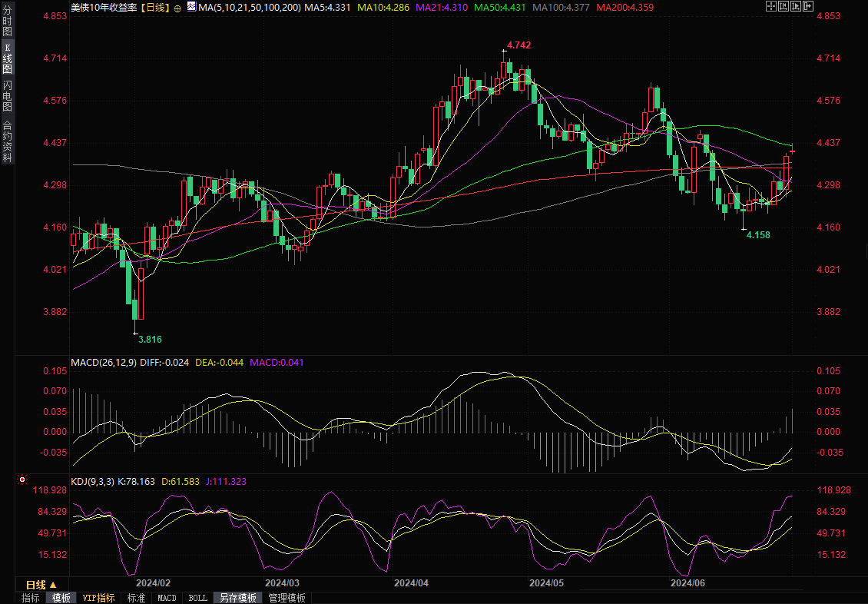Screen dimensions: 868x604
Task: Select the 模板 tab in bottom bar
Action: click(61, 598)
